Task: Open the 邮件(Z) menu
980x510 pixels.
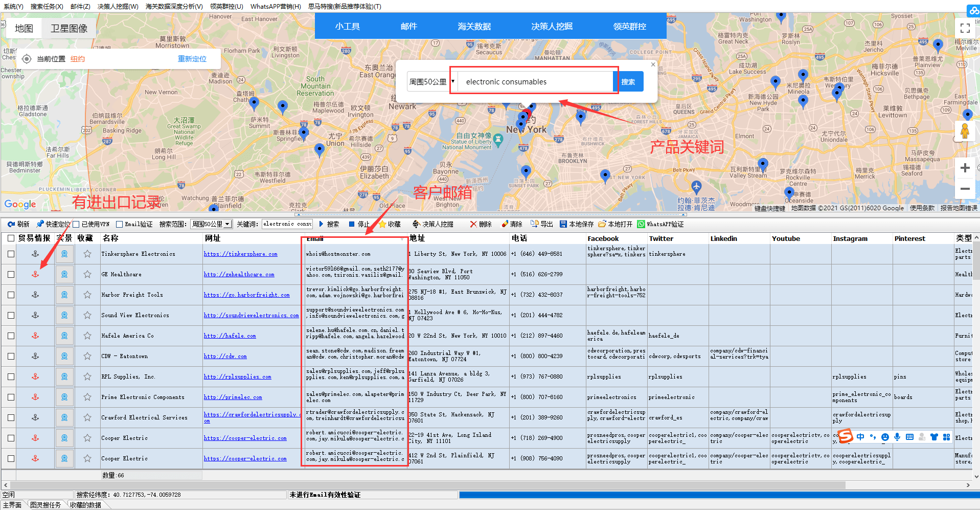Action: pos(80,6)
